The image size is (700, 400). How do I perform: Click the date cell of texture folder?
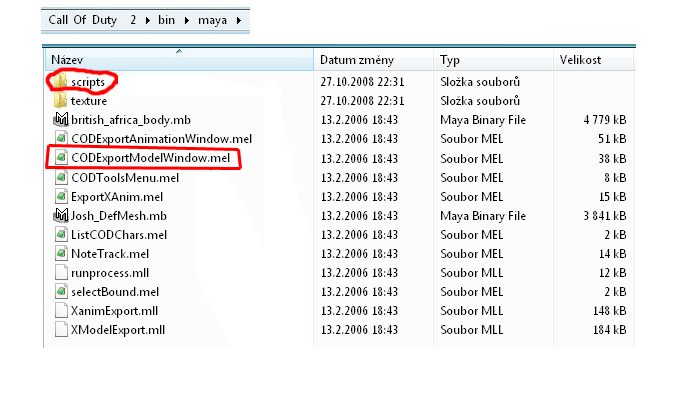pos(362,101)
